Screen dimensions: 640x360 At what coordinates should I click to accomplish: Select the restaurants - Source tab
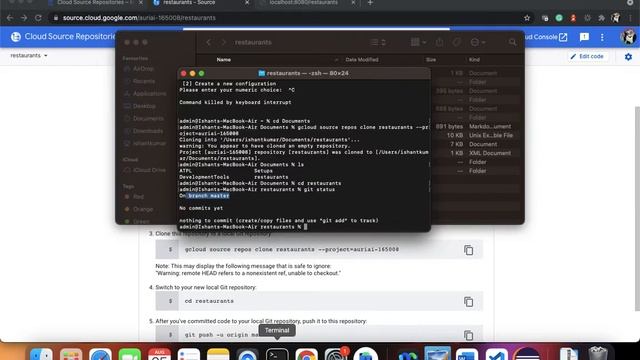tap(189, 3)
